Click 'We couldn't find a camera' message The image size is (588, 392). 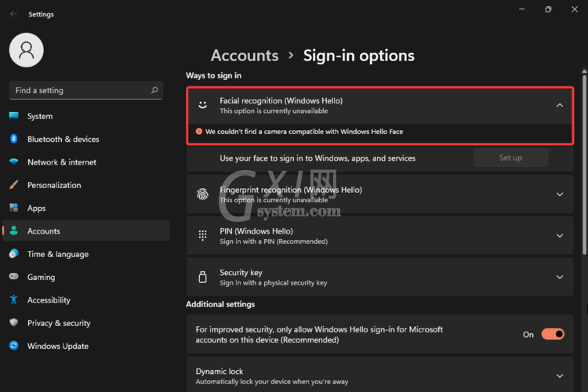coord(304,132)
